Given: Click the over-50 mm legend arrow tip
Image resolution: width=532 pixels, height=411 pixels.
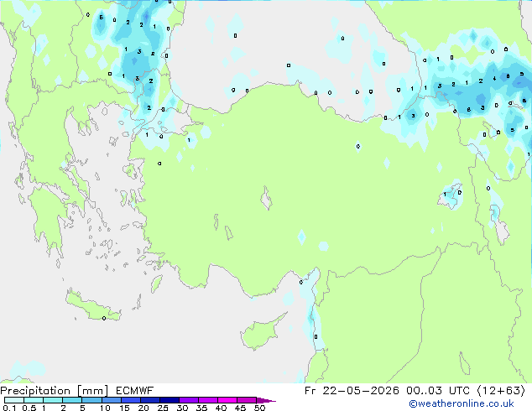Looking at the screenshot, I should point(266,400).
